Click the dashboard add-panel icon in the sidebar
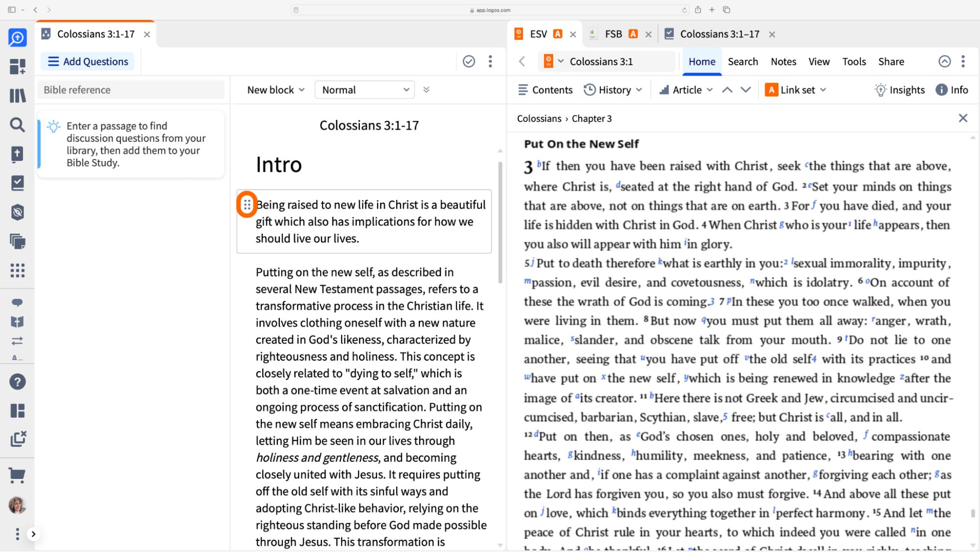The height and width of the screenshot is (552, 980). [x=17, y=66]
